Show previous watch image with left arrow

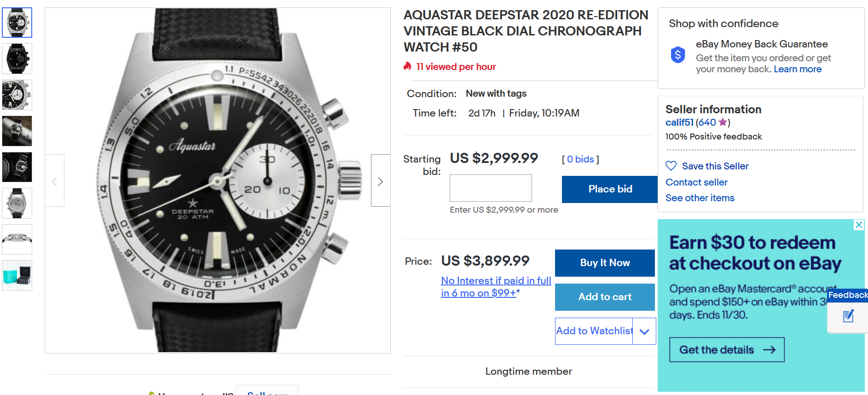click(54, 181)
